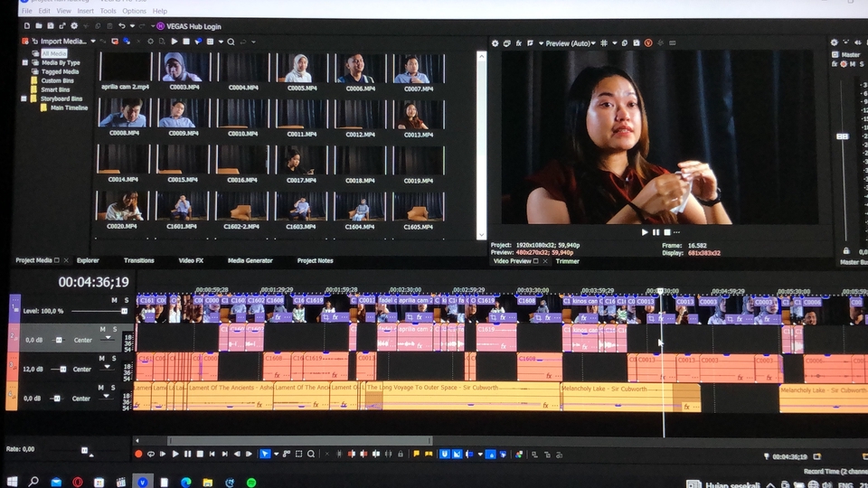The height and width of the screenshot is (488, 868).
Task: Open the Import Media dropdown arrow
Action: tap(93, 42)
